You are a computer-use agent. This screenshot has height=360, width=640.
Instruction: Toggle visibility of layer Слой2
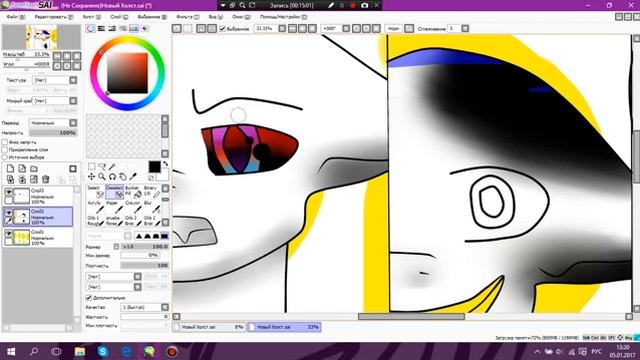[8, 212]
